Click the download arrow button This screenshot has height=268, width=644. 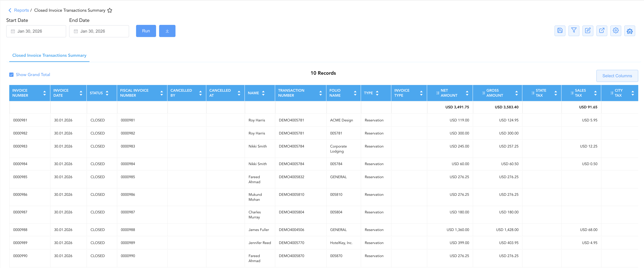[167, 31]
